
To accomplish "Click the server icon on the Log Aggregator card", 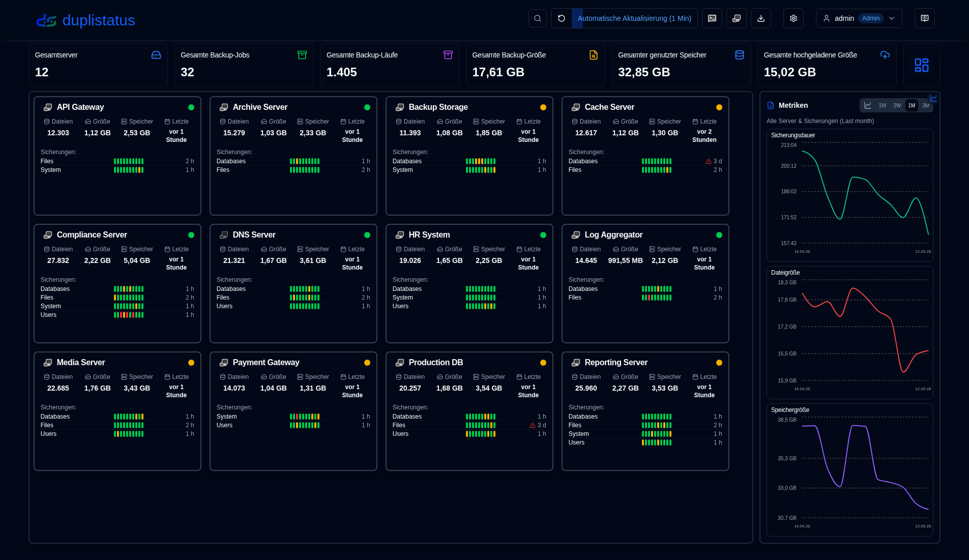I will [x=576, y=235].
